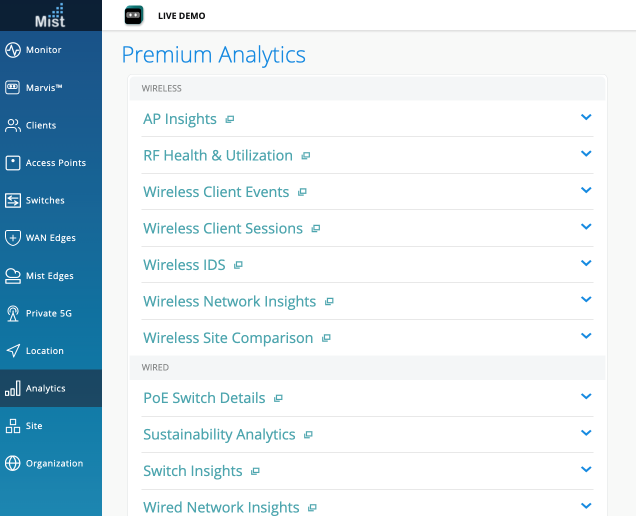Open Wireless Network Insights popout icon

click(x=329, y=301)
